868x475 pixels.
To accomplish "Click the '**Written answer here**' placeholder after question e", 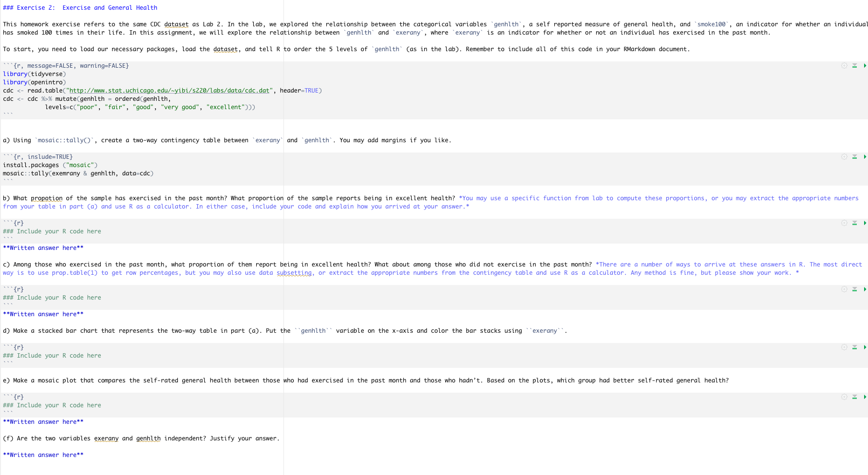I will pos(43,422).
